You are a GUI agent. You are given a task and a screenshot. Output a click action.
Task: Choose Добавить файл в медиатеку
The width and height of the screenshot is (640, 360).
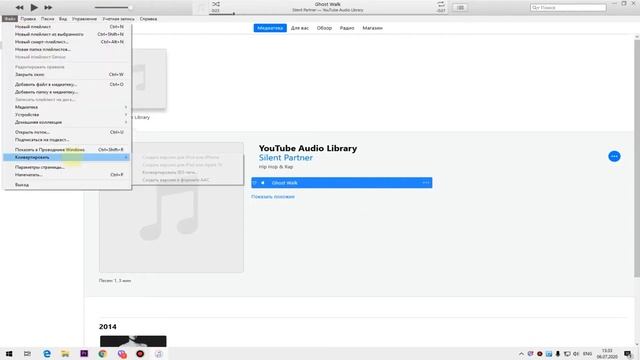[67, 84]
